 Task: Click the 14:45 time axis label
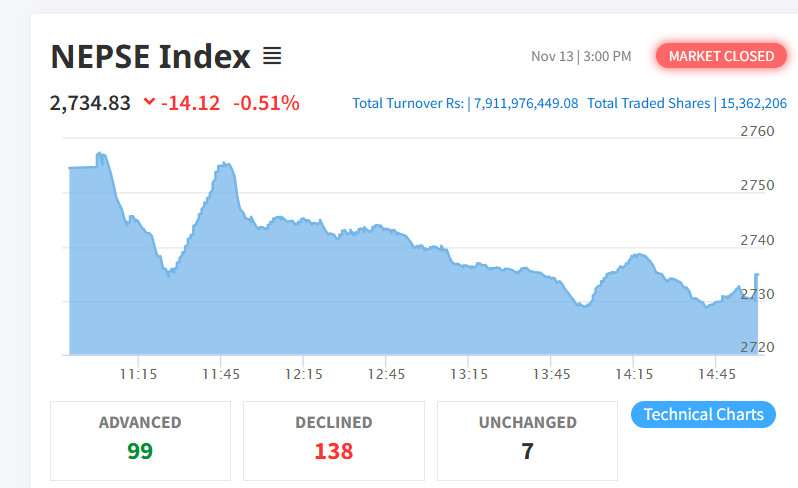click(716, 373)
